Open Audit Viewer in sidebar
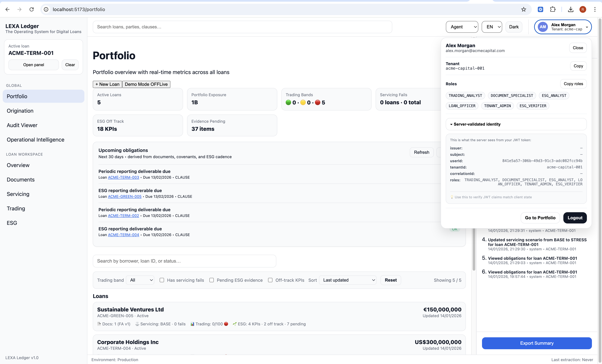The height and width of the screenshot is (364, 602). [x=22, y=125]
